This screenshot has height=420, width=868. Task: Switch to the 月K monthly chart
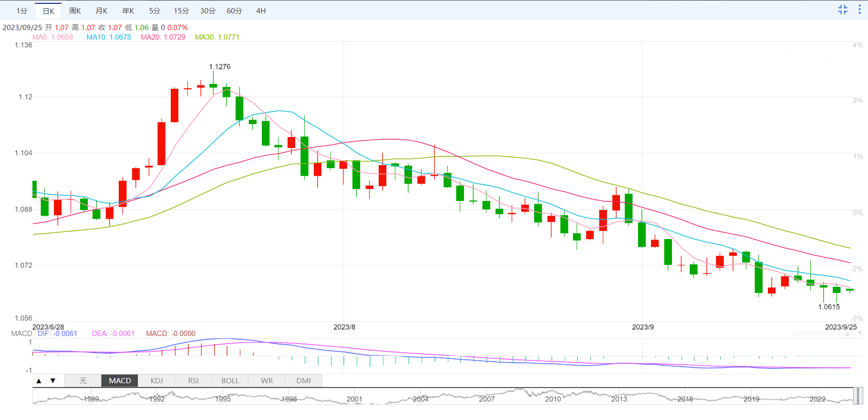point(102,10)
